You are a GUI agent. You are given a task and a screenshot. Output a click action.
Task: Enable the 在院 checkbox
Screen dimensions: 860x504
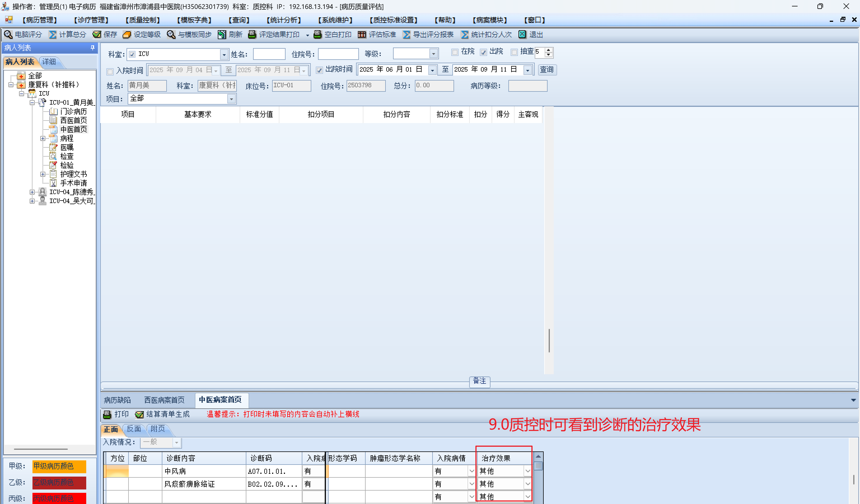click(455, 52)
